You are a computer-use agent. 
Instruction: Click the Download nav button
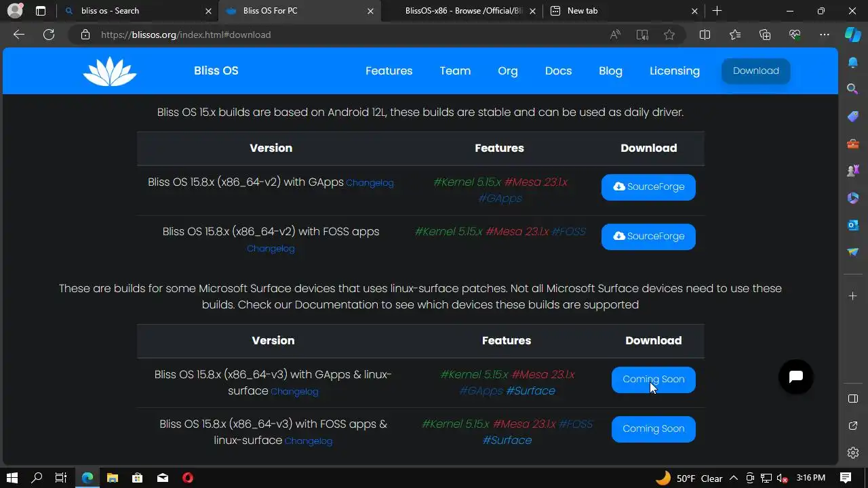coord(755,70)
